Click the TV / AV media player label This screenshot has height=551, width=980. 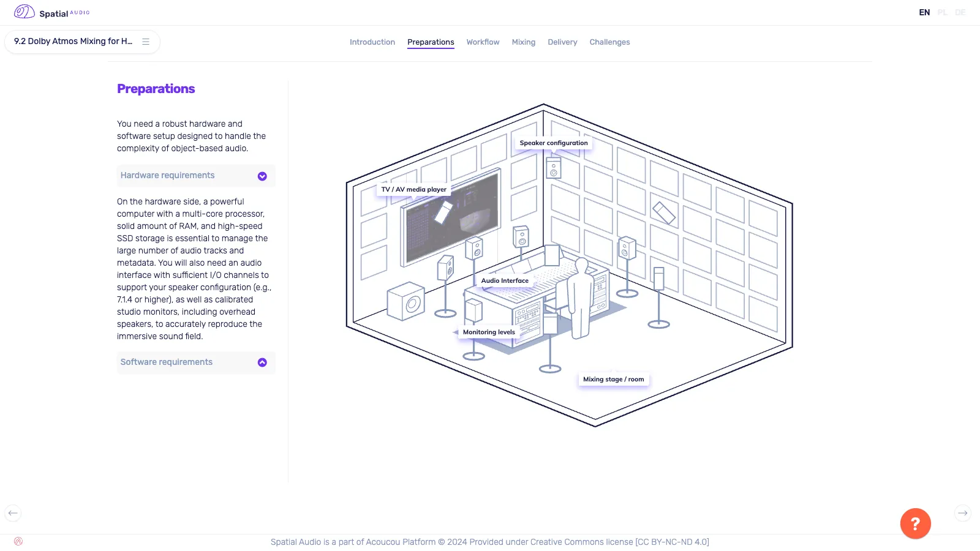click(414, 190)
